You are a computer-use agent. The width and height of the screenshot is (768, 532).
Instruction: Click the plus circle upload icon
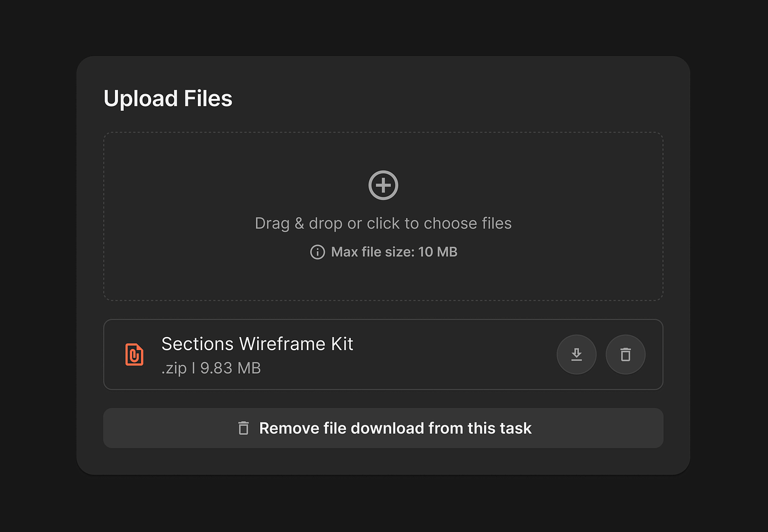click(x=383, y=185)
